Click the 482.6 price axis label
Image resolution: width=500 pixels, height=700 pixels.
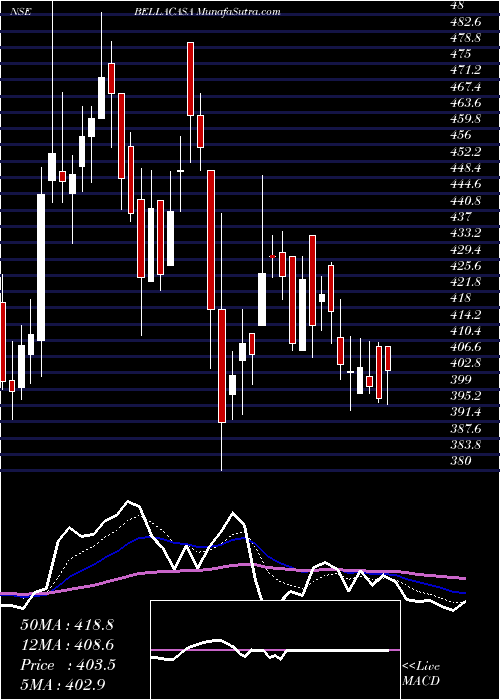coord(467,21)
